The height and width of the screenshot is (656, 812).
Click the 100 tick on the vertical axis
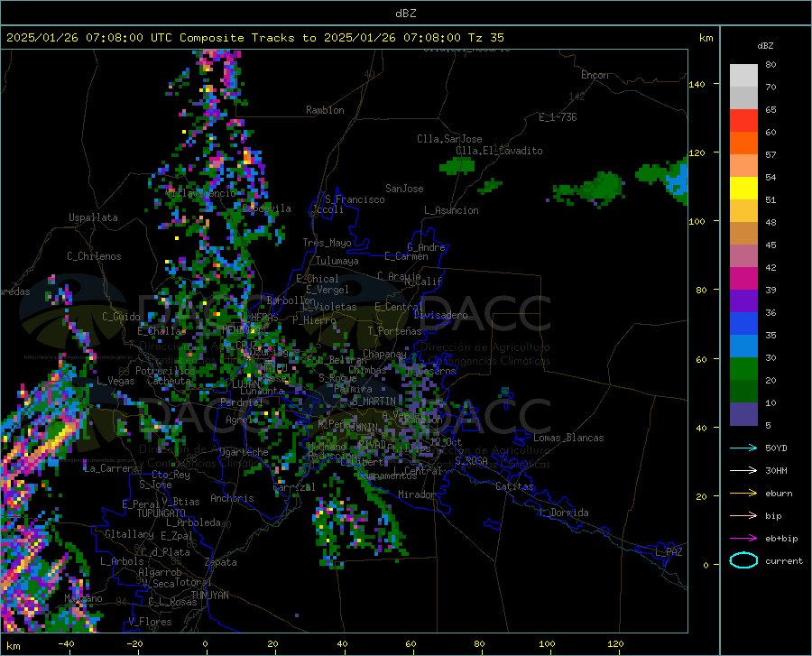[x=697, y=221]
